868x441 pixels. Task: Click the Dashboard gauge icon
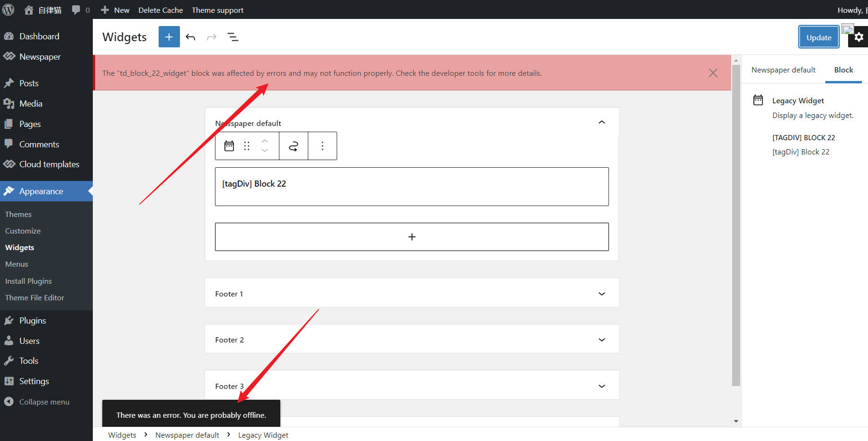coord(9,36)
